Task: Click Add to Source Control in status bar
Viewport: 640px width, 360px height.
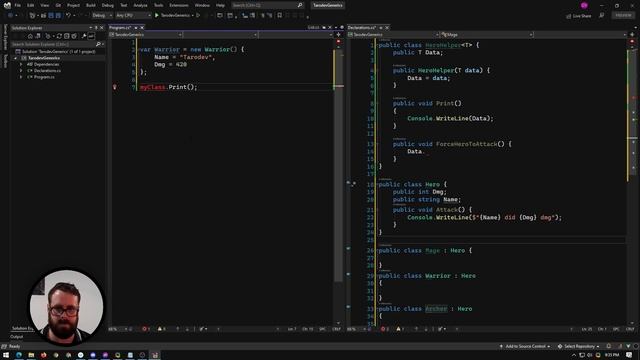Action: click(525, 346)
